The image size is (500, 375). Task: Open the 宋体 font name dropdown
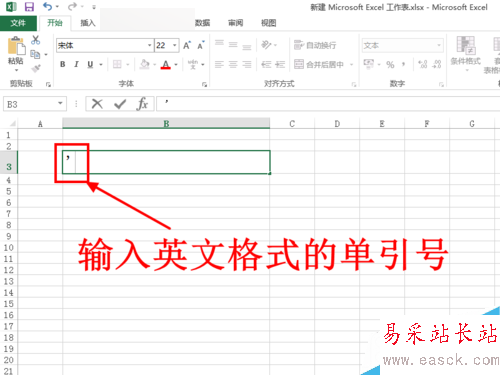(x=149, y=45)
